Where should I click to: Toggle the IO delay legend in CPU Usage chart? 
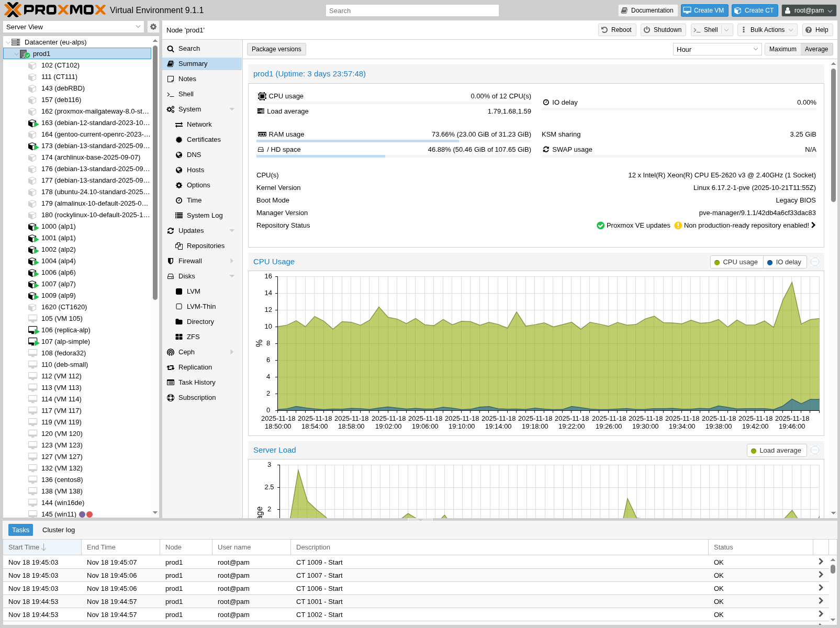(785, 262)
